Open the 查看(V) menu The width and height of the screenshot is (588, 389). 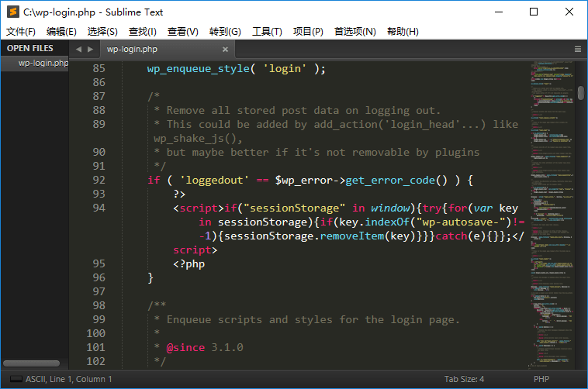click(x=183, y=32)
